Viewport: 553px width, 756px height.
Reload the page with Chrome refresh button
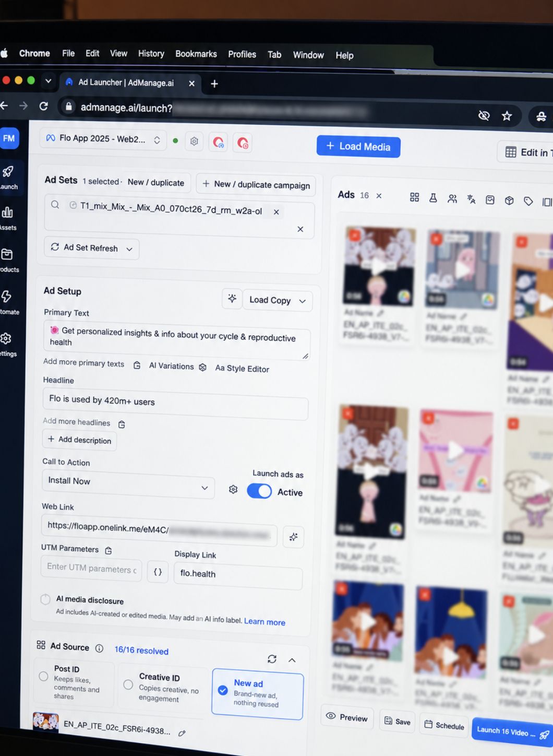click(x=44, y=106)
